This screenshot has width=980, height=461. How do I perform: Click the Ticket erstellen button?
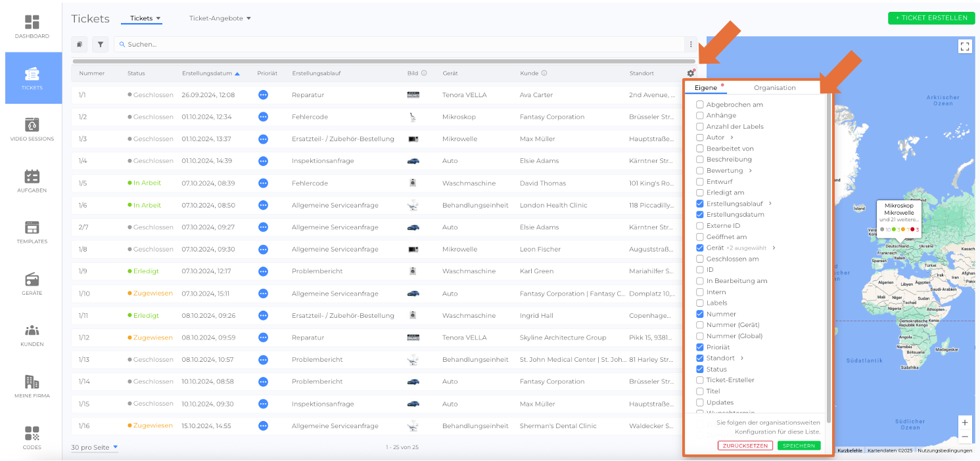click(x=931, y=18)
